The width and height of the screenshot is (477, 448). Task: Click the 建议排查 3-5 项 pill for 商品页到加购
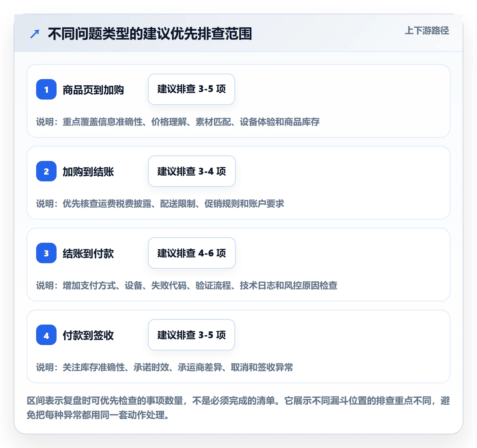pos(191,89)
